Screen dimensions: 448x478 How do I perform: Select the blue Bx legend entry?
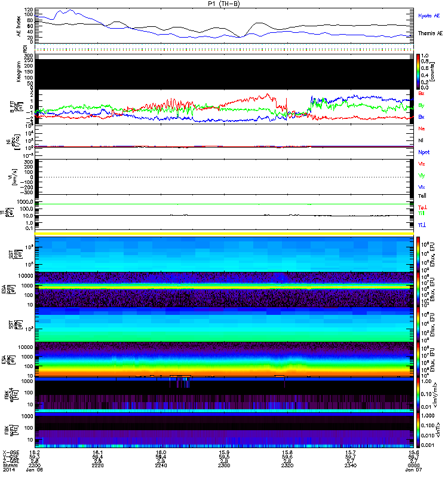(x=421, y=117)
